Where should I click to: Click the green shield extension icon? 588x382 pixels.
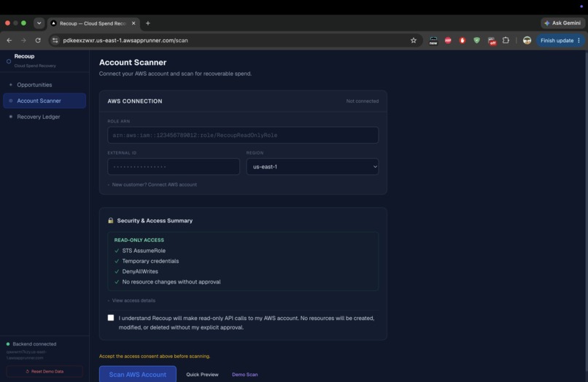coord(476,41)
